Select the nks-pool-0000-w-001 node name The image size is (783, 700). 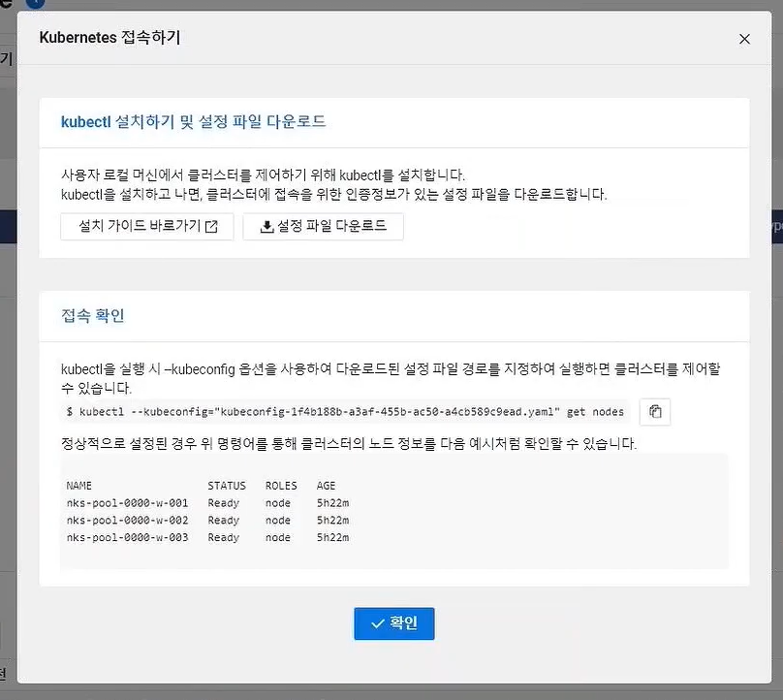(127, 502)
